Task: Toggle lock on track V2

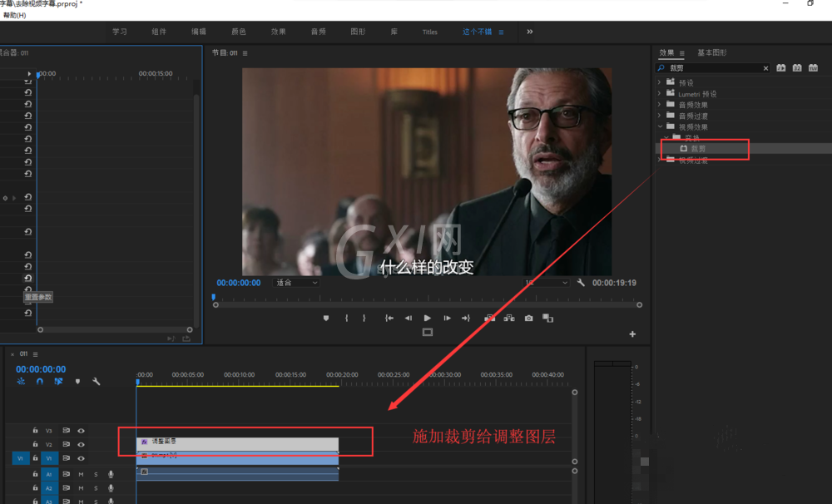Action: (35, 445)
